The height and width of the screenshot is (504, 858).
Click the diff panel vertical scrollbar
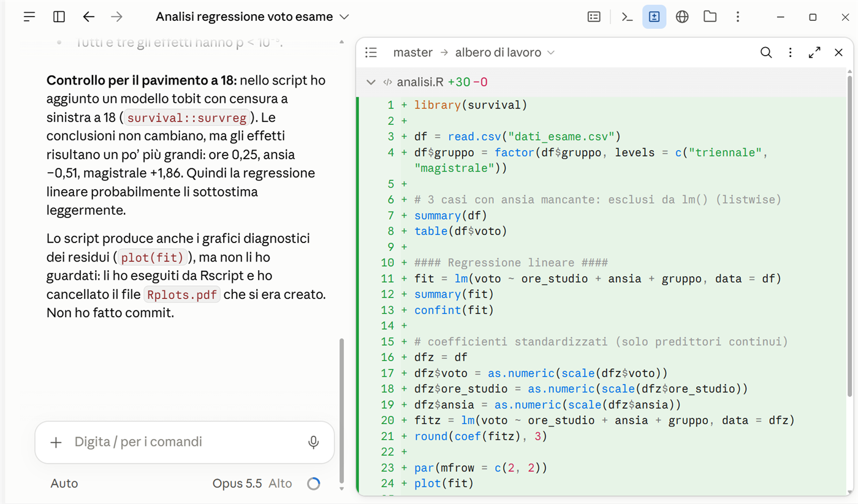[849, 236]
